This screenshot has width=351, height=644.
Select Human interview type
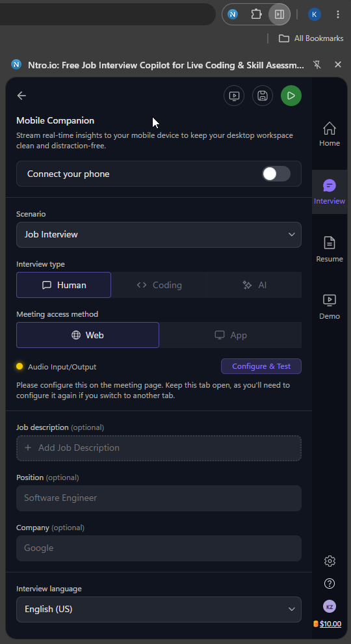pos(64,285)
